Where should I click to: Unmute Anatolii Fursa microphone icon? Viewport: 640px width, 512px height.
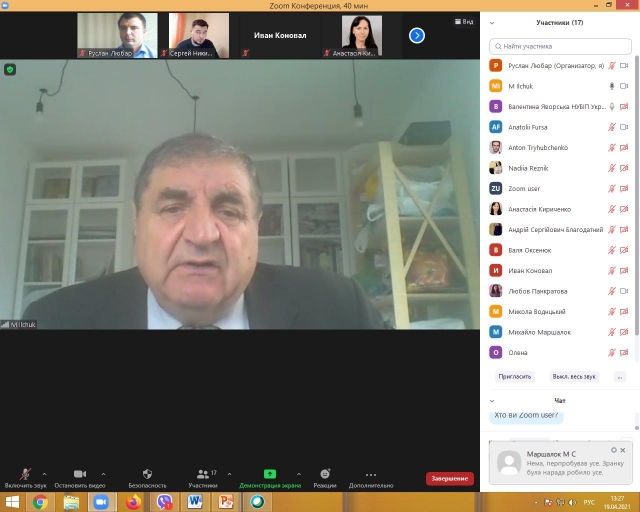point(611,127)
